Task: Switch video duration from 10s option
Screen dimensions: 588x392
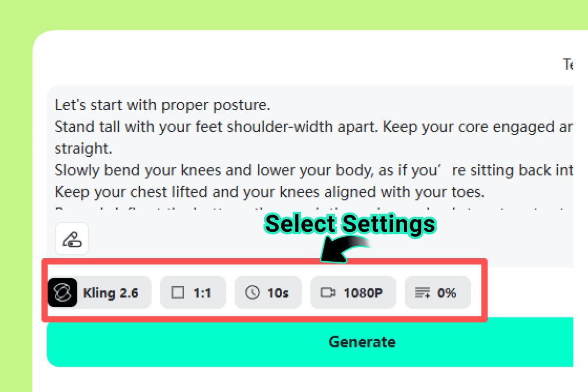Action: [268, 293]
